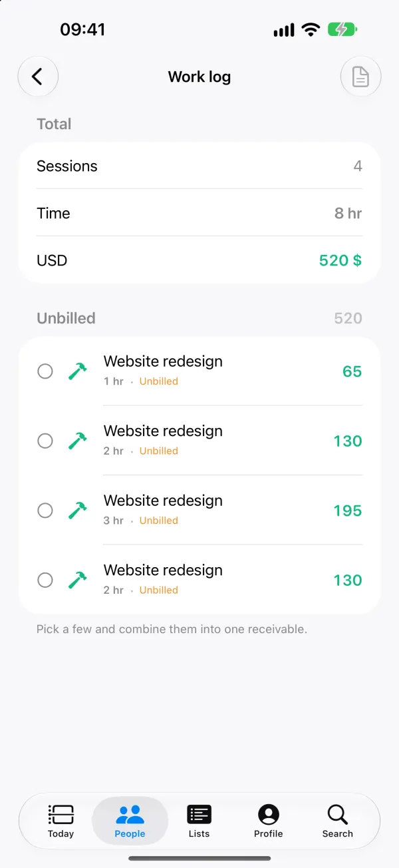Select the 1 hr session radio circle
The image size is (399, 868).
45,371
